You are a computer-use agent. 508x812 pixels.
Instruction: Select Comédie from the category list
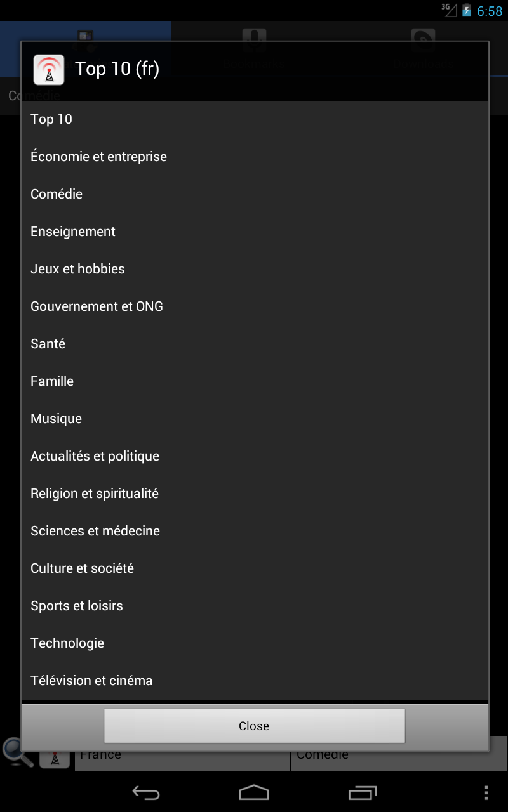click(255, 194)
